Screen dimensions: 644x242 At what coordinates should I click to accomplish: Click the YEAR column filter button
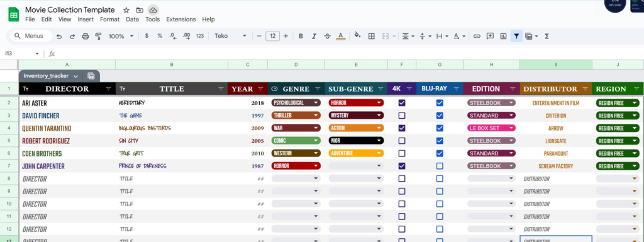(260, 89)
